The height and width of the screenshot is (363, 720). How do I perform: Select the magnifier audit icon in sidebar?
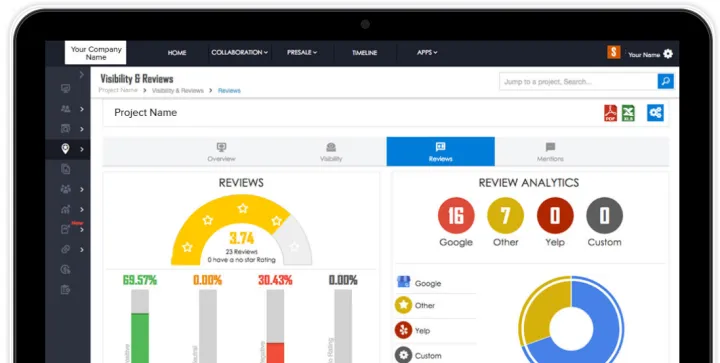(x=66, y=129)
